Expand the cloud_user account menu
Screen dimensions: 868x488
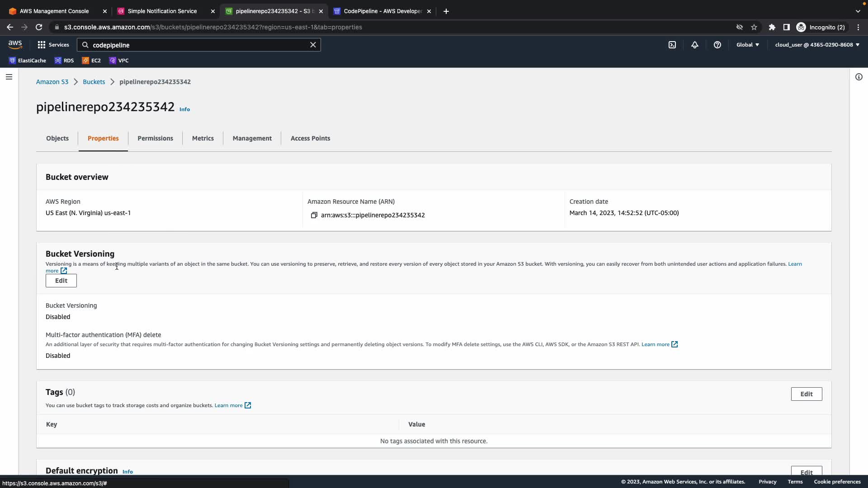tap(817, 45)
